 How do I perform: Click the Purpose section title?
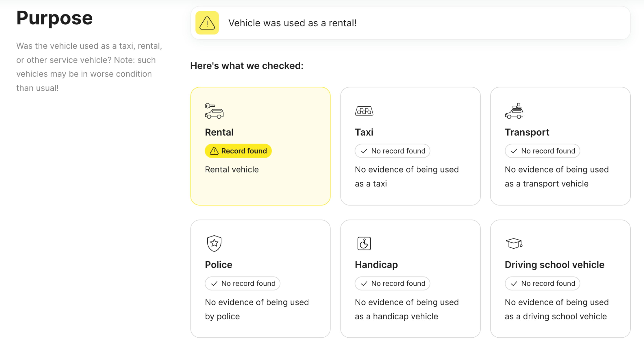pos(55,18)
